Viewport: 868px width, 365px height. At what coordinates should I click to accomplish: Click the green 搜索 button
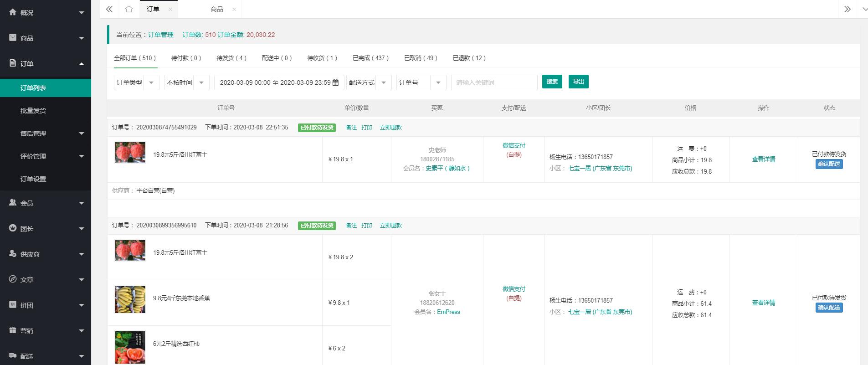(x=552, y=82)
